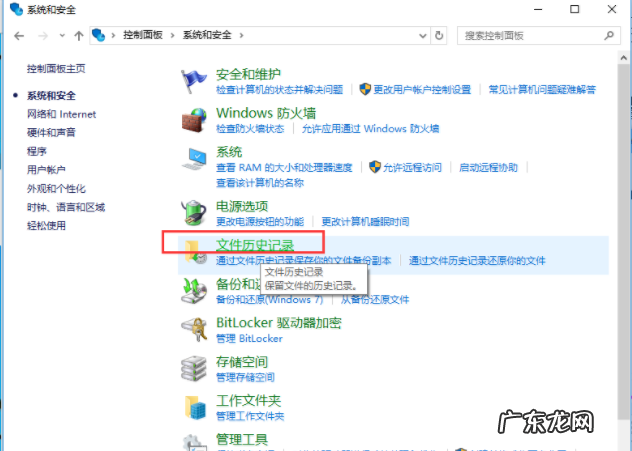Open the 系统 heading link
This screenshot has height=451, width=632.
(229, 152)
